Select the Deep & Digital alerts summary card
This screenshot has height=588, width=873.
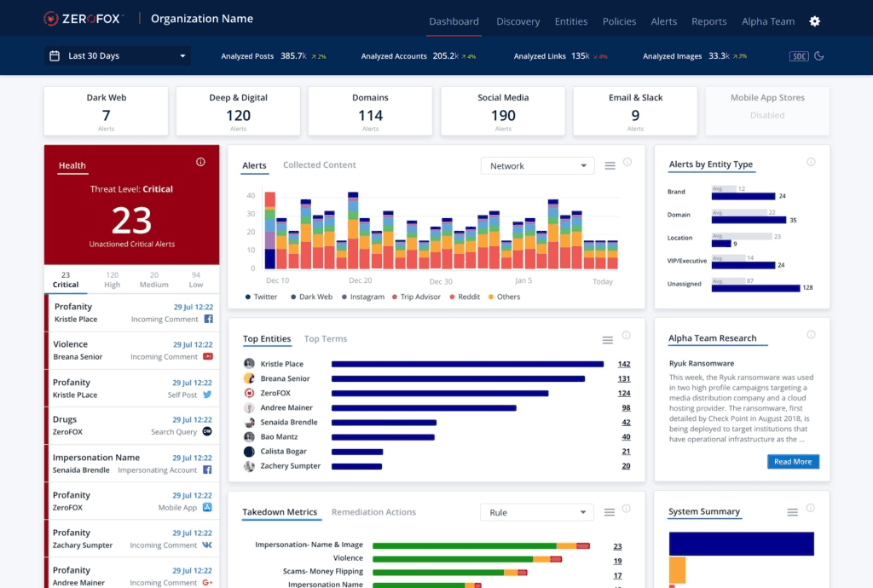[x=240, y=111]
